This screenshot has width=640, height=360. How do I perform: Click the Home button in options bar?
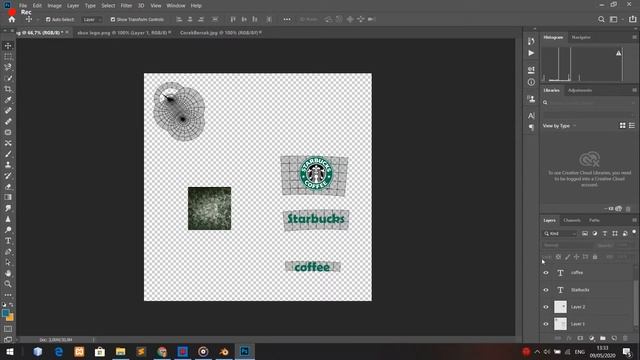tap(11, 19)
